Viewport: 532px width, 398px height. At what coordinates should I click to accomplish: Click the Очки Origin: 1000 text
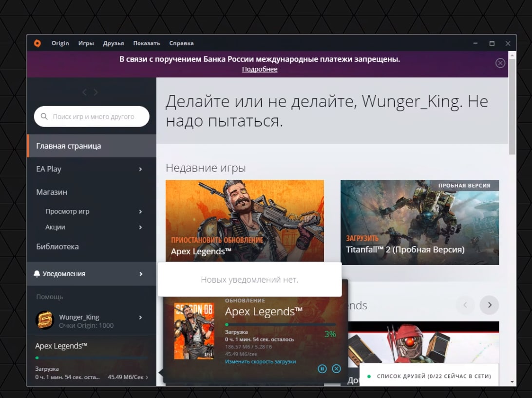[86, 325]
